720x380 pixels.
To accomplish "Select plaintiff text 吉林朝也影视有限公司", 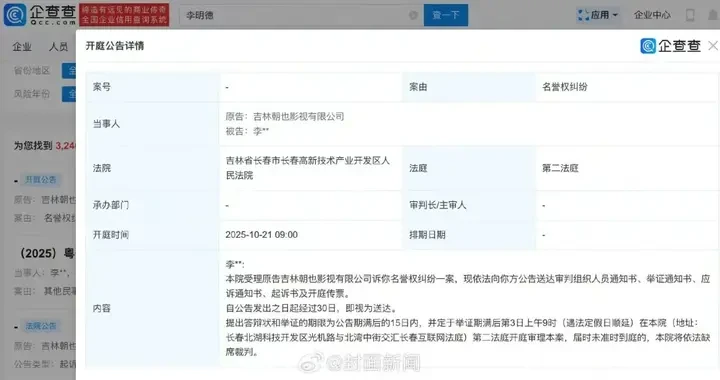I will click(298, 117).
